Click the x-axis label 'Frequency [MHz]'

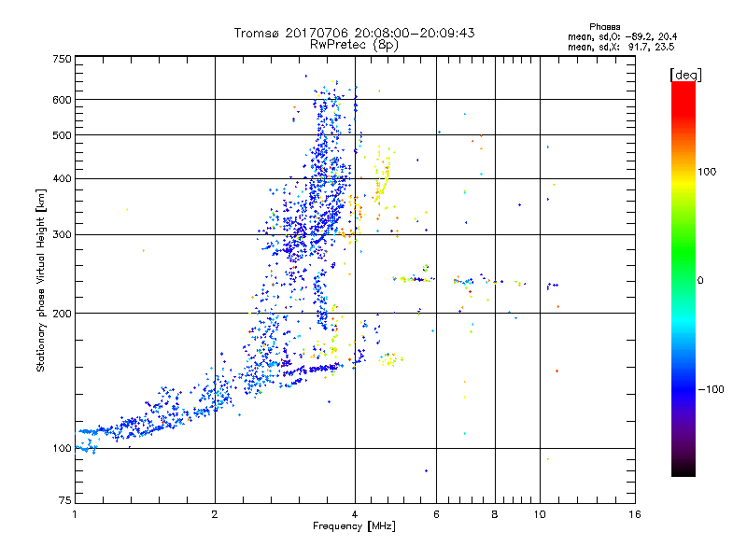coord(354,526)
